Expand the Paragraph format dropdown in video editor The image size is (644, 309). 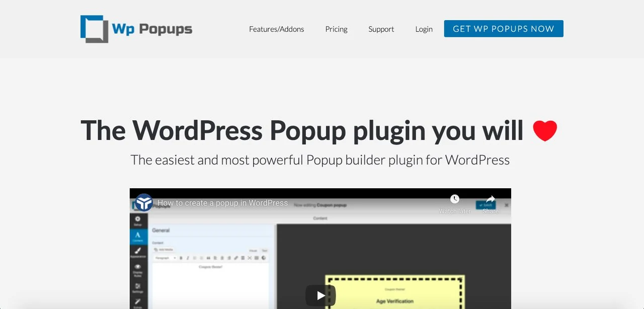click(165, 258)
